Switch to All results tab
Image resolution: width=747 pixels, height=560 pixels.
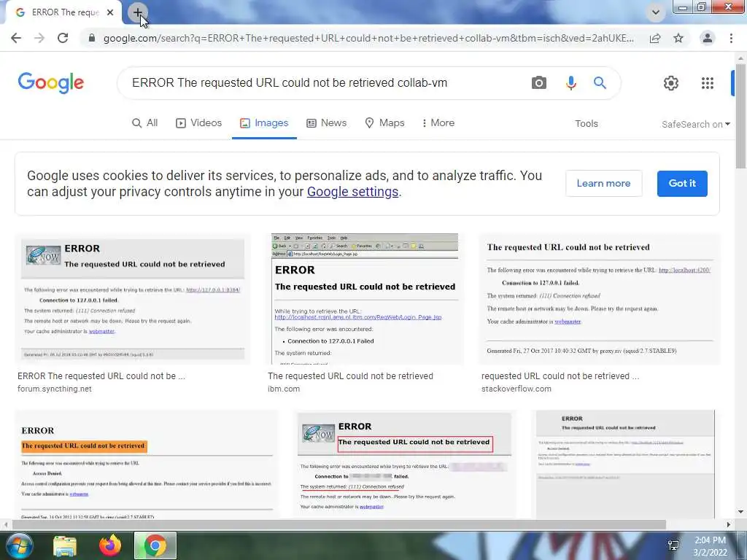point(145,122)
